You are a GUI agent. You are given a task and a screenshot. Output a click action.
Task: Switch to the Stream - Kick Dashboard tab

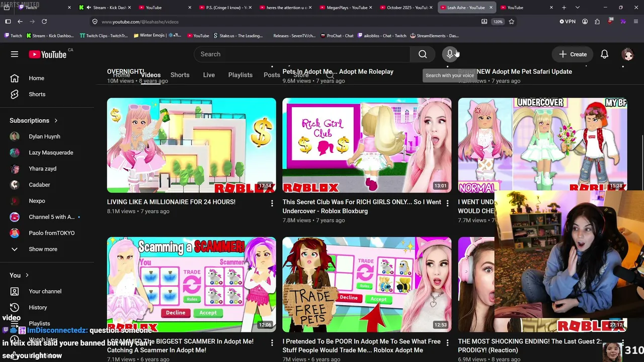point(105,8)
